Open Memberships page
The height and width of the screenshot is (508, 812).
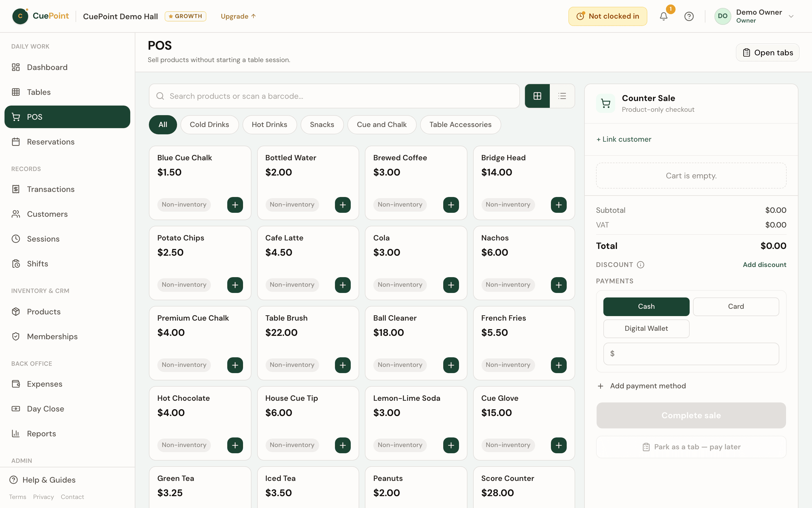click(67, 337)
